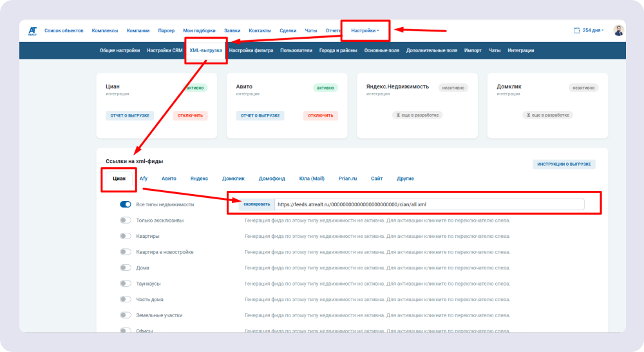Switch to the Prian.ru feed tab
644x352 pixels.
[x=347, y=179]
